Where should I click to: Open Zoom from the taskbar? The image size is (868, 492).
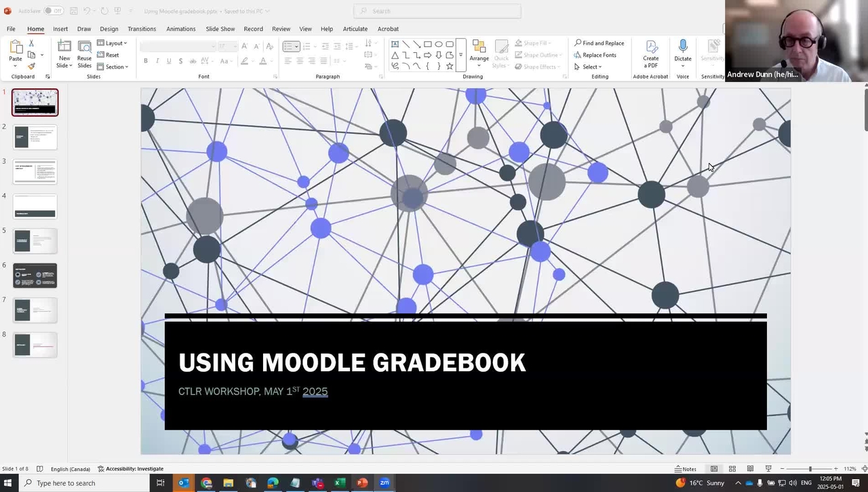click(384, 483)
